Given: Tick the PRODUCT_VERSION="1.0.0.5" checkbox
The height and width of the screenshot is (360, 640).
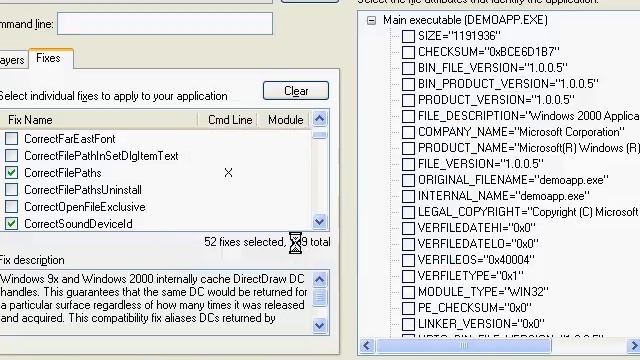Looking at the screenshot, I should coord(408,100).
